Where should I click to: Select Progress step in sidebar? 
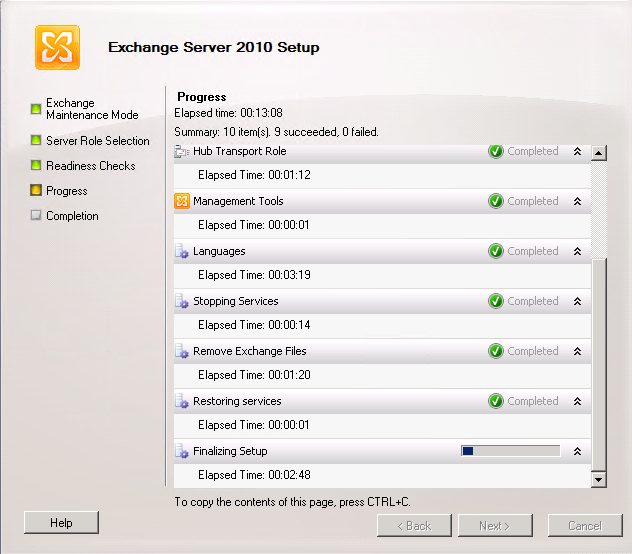pos(67,191)
